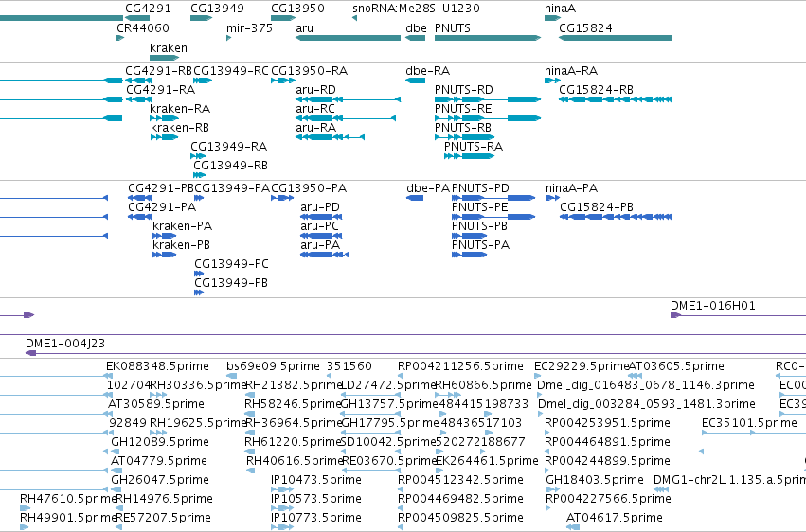The height and width of the screenshot is (532, 806).
Task: Click transcript CG13949-RC label
Action: pyautogui.click(x=231, y=71)
